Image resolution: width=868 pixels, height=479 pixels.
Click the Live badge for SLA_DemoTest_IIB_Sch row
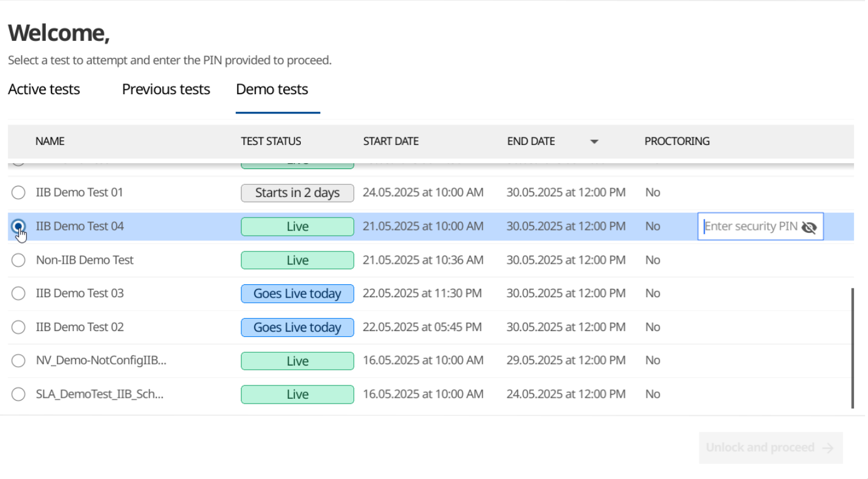[297, 394]
